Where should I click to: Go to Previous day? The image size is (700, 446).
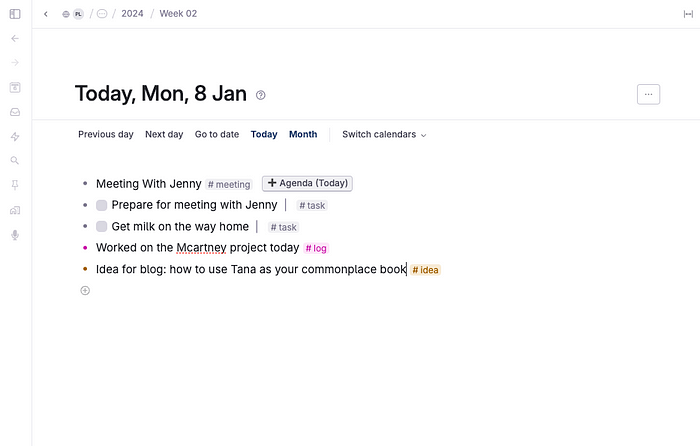(106, 134)
